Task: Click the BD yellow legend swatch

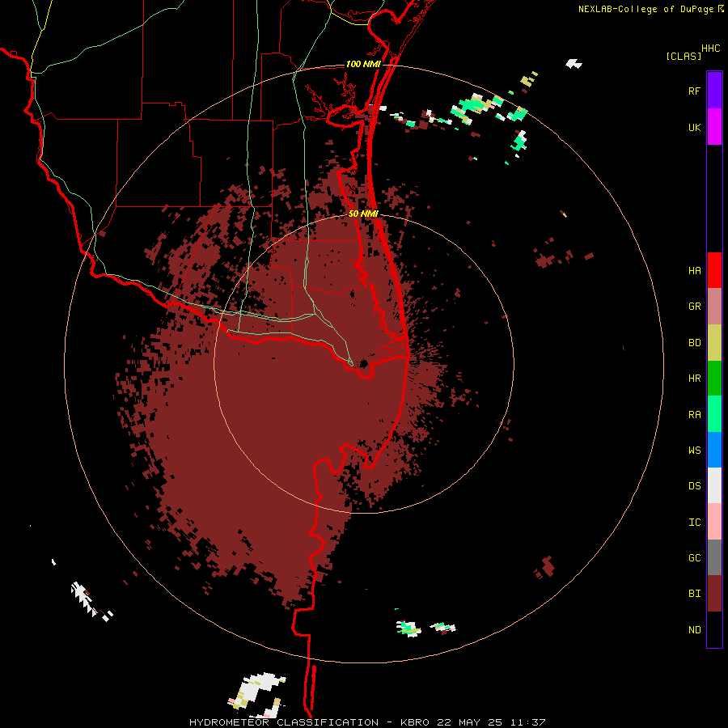Action: (x=714, y=343)
